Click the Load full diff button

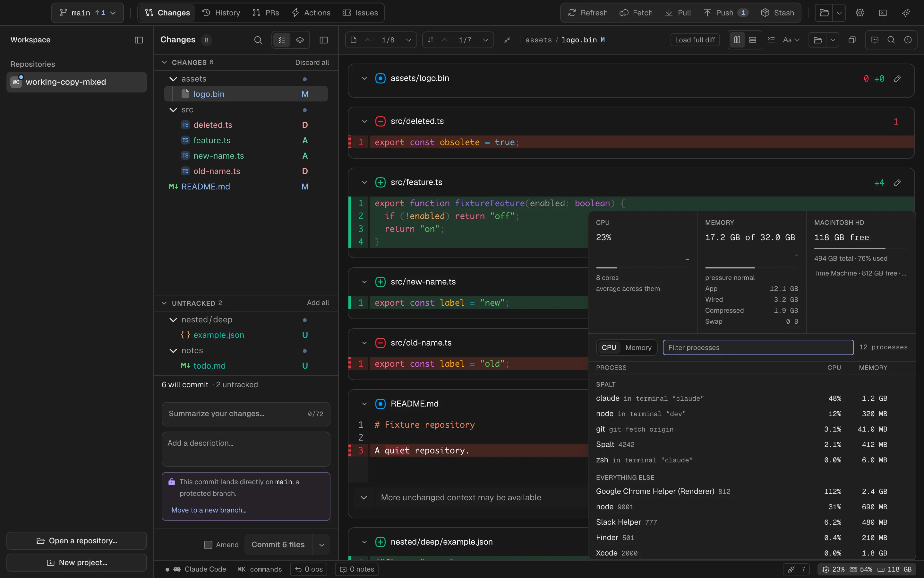coord(695,40)
